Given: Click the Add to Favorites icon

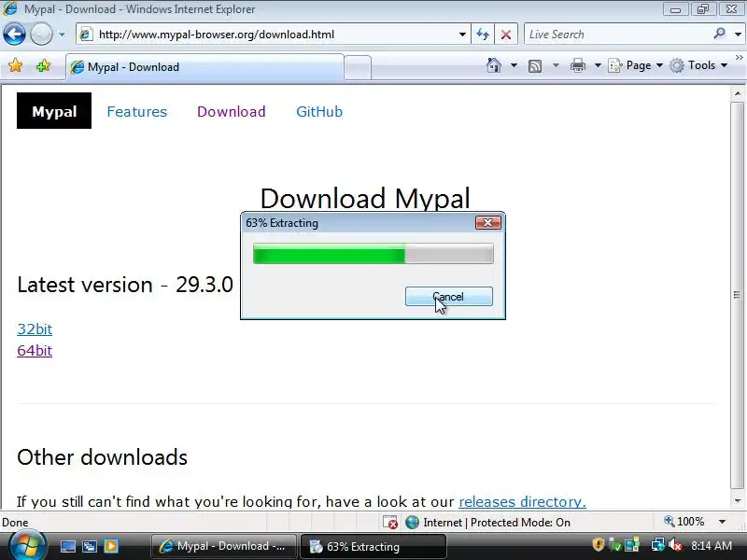Looking at the screenshot, I should tap(43, 65).
